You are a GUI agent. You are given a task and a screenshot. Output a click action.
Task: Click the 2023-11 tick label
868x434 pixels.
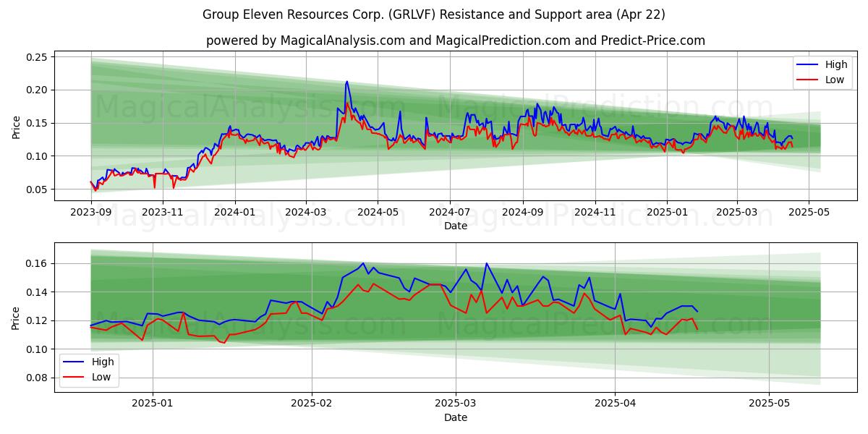click(163, 213)
